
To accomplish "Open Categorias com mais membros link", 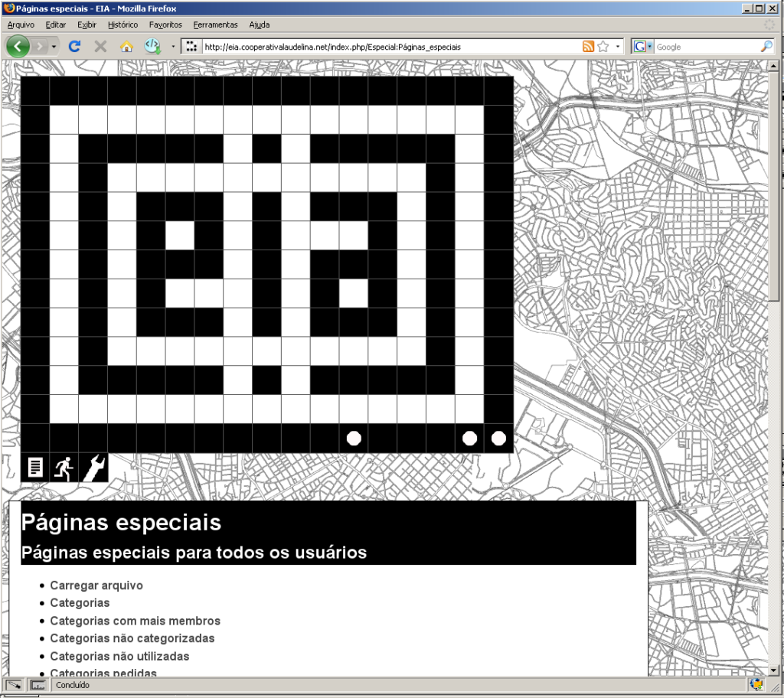I will pyautogui.click(x=135, y=621).
